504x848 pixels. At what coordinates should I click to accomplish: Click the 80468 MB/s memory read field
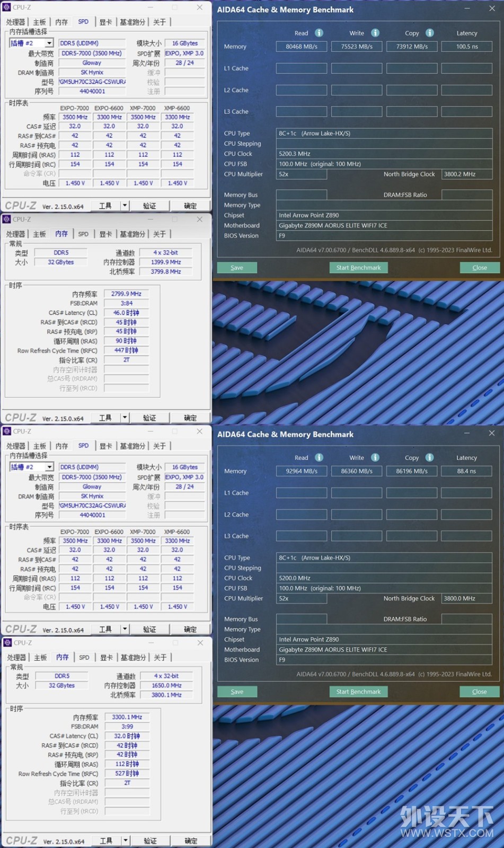tap(302, 47)
